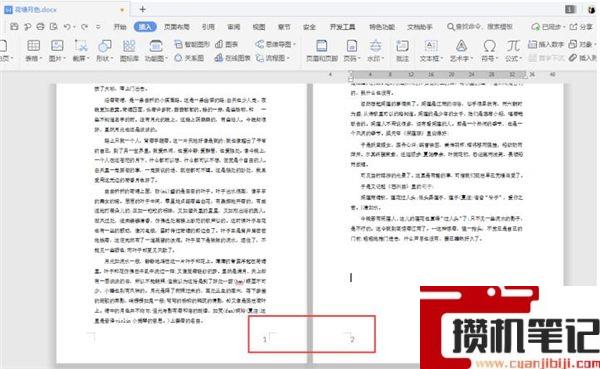600x369 pixels.
Task: Open the 公式 equation dropdown
Action: [513, 51]
